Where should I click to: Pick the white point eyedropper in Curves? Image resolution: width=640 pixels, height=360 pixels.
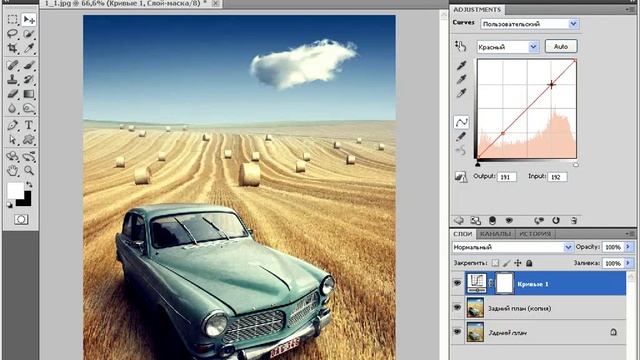pyautogui.click(x=461, y=93)
